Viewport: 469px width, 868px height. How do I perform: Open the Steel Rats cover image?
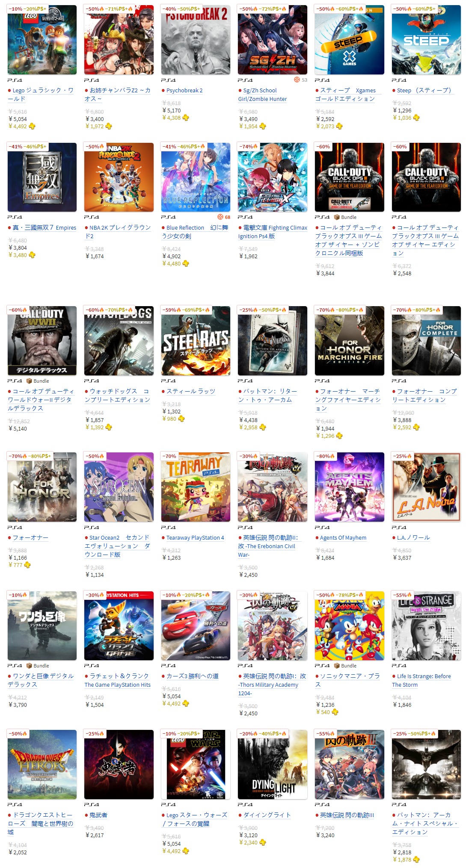pos(196,341)
